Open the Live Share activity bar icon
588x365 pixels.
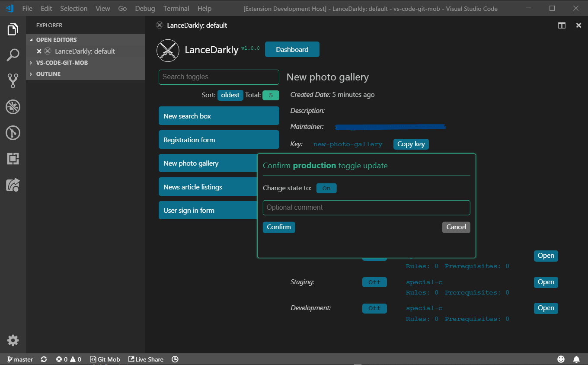coord(13,185)
